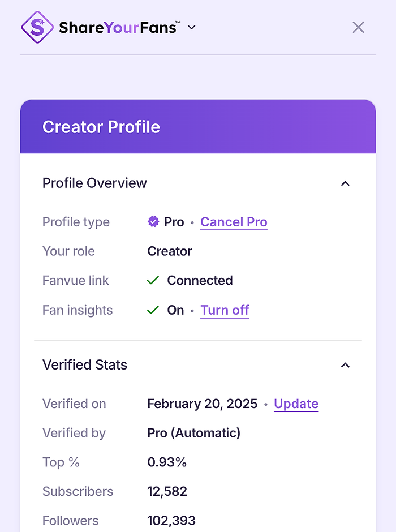Collapse the Profile Overview section
This screenshot has width=396, height=532.
[x=345, y=183]
